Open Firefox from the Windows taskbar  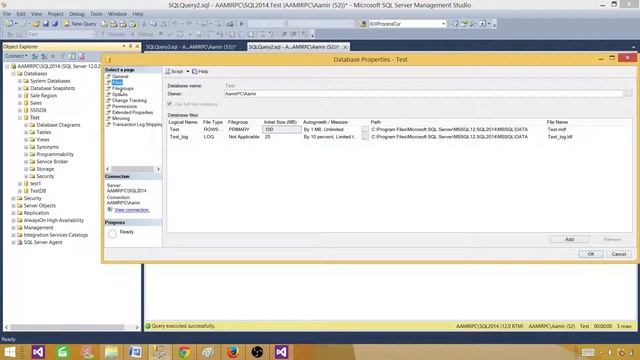(233, 351)
